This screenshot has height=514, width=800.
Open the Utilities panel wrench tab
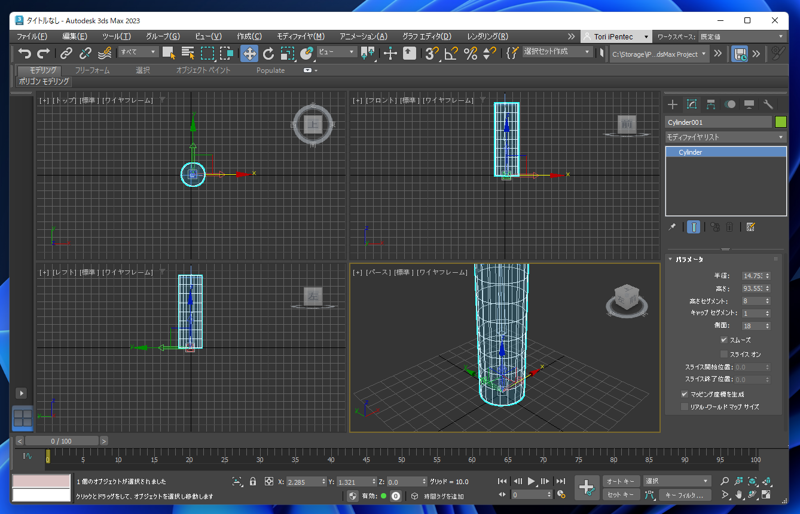pyautogui.click(x=768, y=105)
